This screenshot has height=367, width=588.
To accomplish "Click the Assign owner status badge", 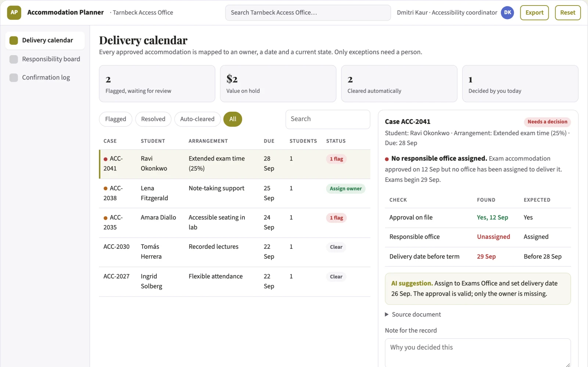I will coord(345,189).
